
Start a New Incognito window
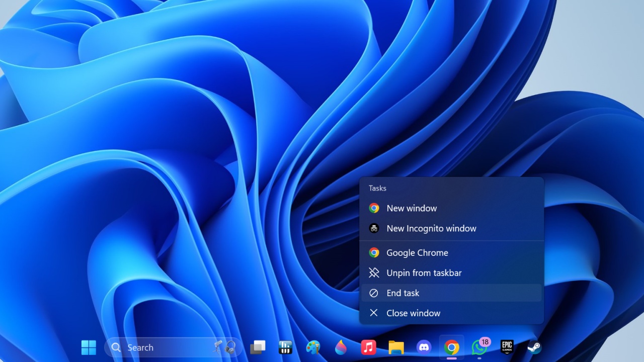point(431,228)
